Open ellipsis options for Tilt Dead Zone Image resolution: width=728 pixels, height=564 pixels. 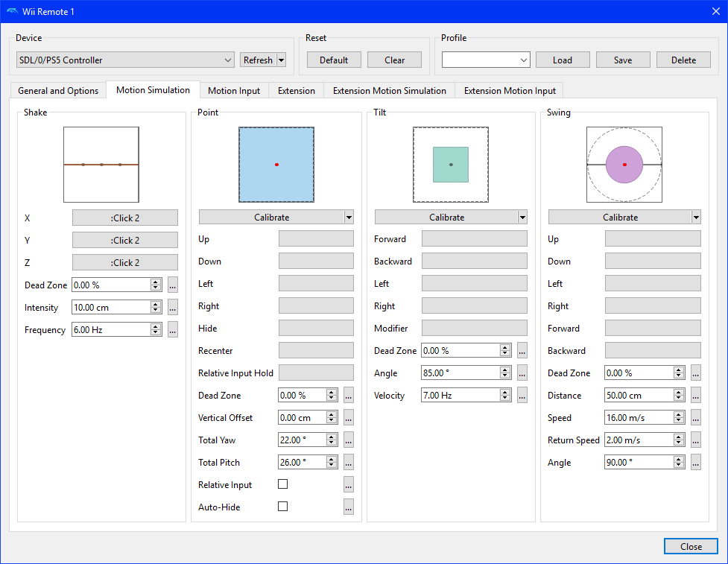pos(522,350)
